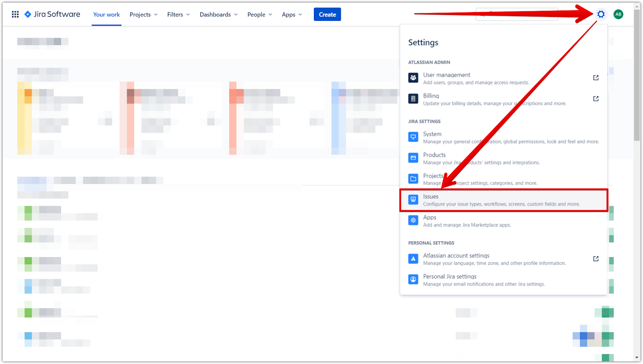The image size is (643, 364).
Task: Open Atlassian account external link icon
Action: coord(596,259)
